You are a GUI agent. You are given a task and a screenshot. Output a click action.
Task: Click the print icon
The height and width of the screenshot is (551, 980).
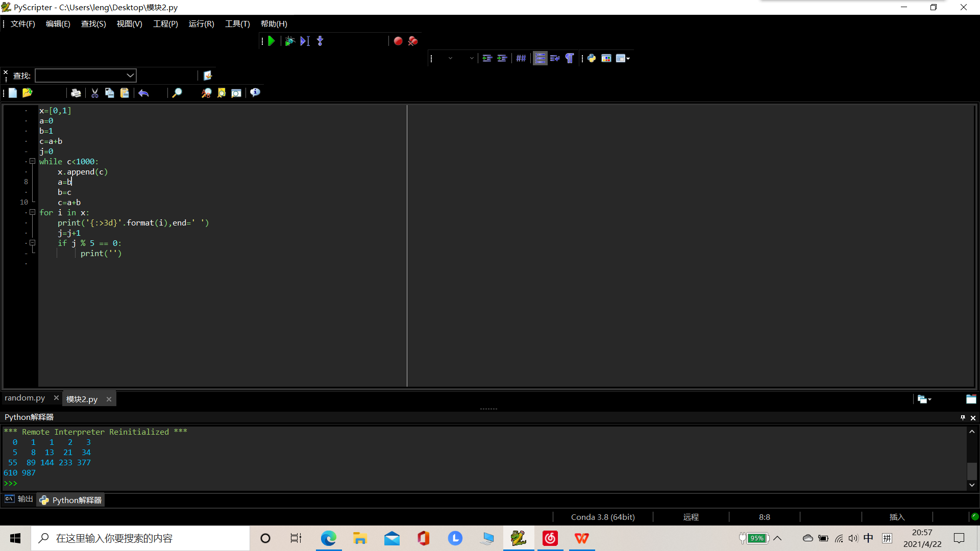click(76, 93)
